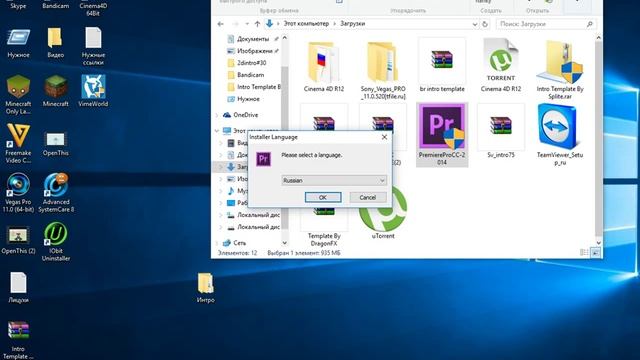Select the Cinema 4D R12 folder in Explorer
The width and height of the screenshot is (640, 360).
[324, 67]
